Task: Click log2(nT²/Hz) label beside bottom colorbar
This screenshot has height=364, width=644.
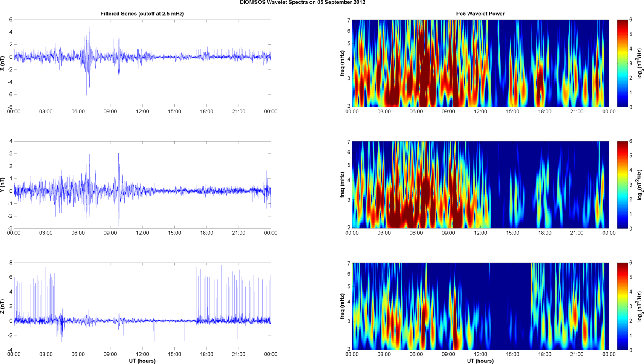Action: (639, 306)
